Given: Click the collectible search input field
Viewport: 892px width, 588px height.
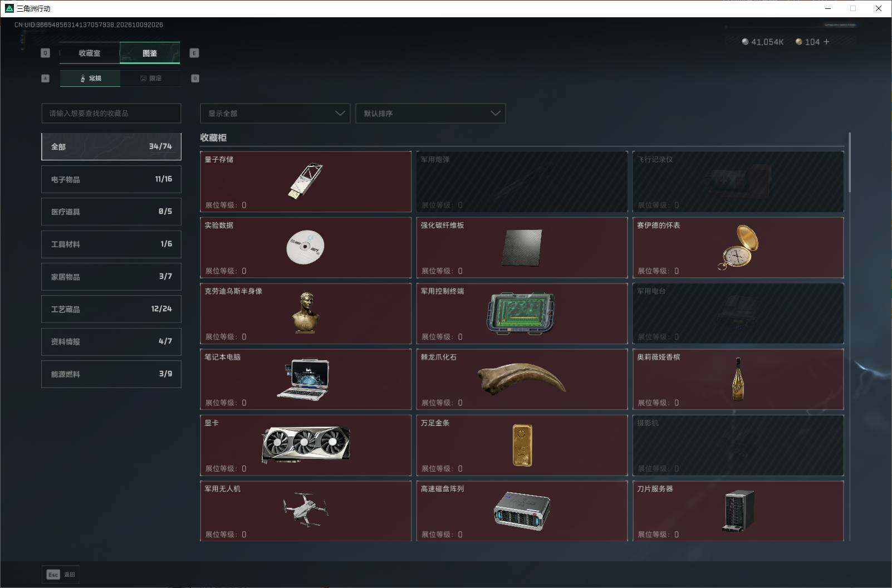Looking at the screenshot, I should point(111,113).
